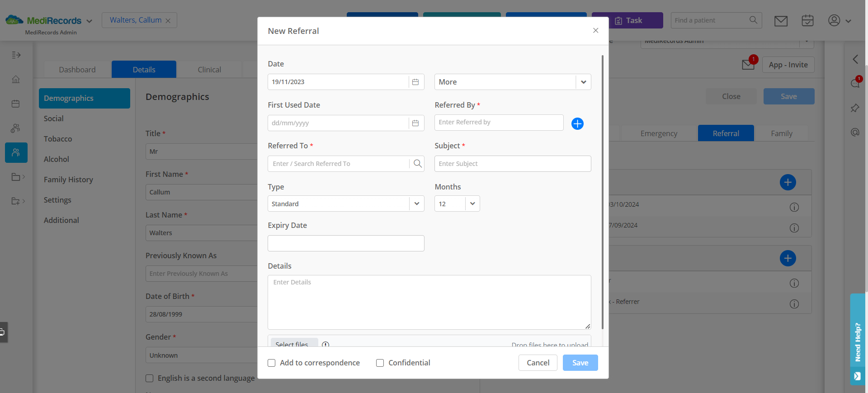Click the App - Invite button

click(788, 65)
